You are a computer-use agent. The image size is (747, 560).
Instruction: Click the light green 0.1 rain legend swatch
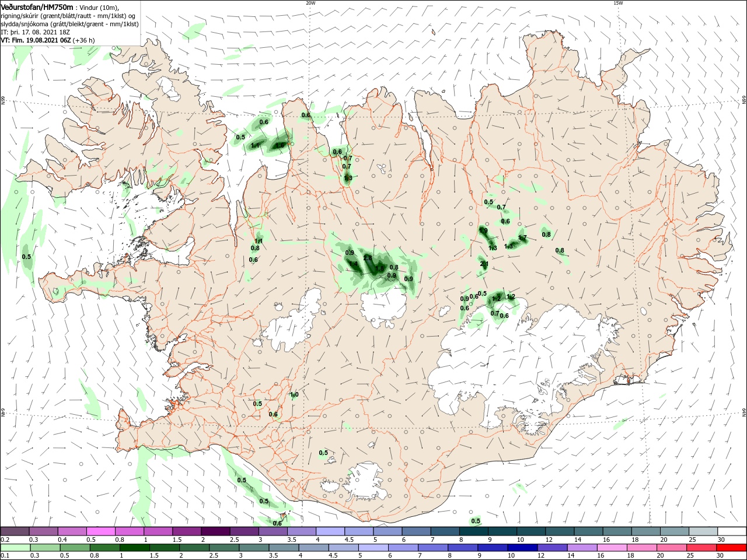15,548
